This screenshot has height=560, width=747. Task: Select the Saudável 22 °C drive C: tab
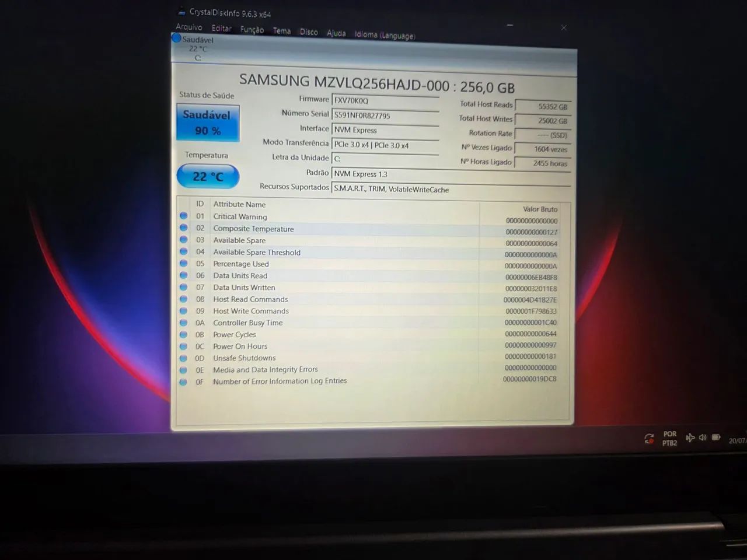[x=197, y=48]
